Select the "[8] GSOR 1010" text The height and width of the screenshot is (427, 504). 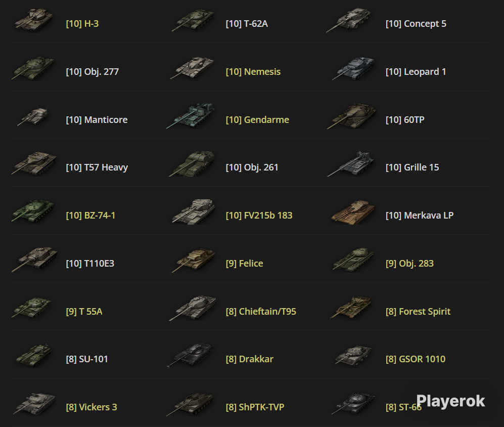[x=416, y=359]
